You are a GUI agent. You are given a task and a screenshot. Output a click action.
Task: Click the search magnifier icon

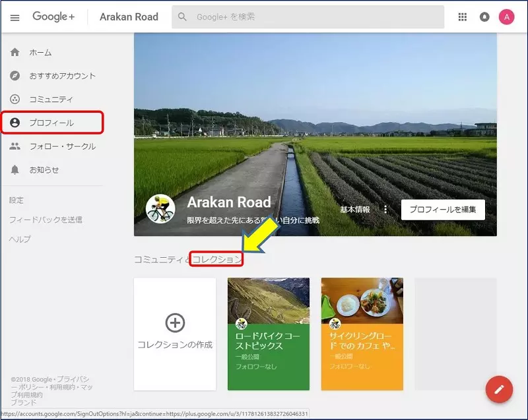182,16
